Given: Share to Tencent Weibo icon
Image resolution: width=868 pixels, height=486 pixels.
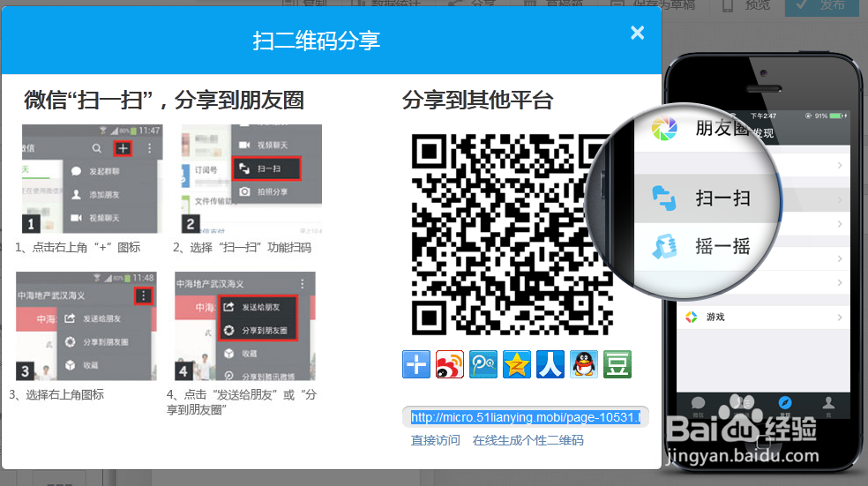Looking at the screenshot, I should (483, 364).
